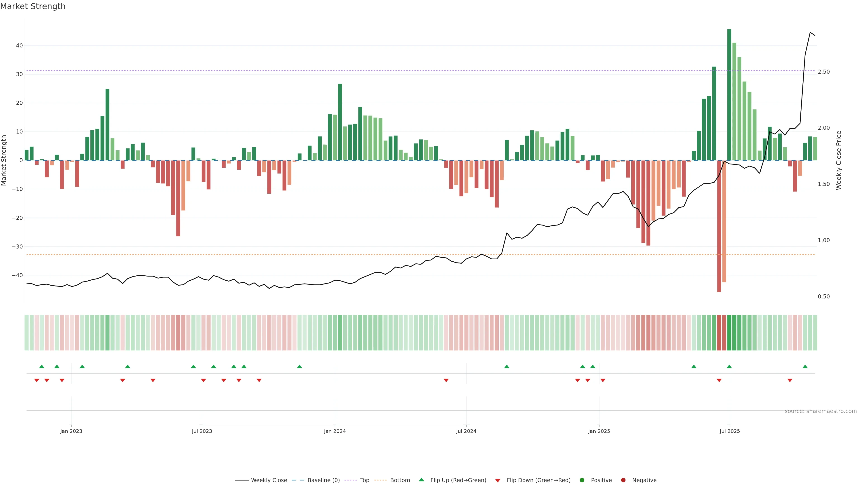Click the Market Strength chart title
This screenshot has height=488, width=868.
click(x=33, y=6)
